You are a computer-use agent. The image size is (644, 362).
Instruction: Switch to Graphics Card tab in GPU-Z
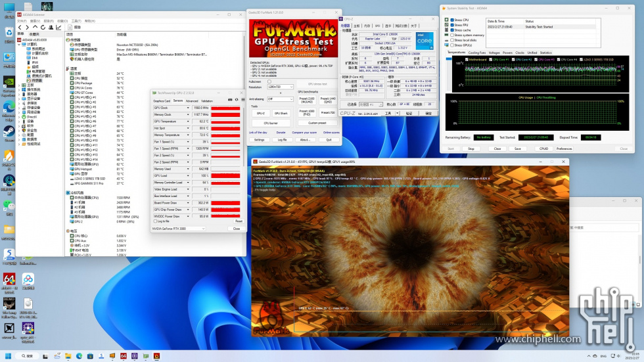pos(162,101)
